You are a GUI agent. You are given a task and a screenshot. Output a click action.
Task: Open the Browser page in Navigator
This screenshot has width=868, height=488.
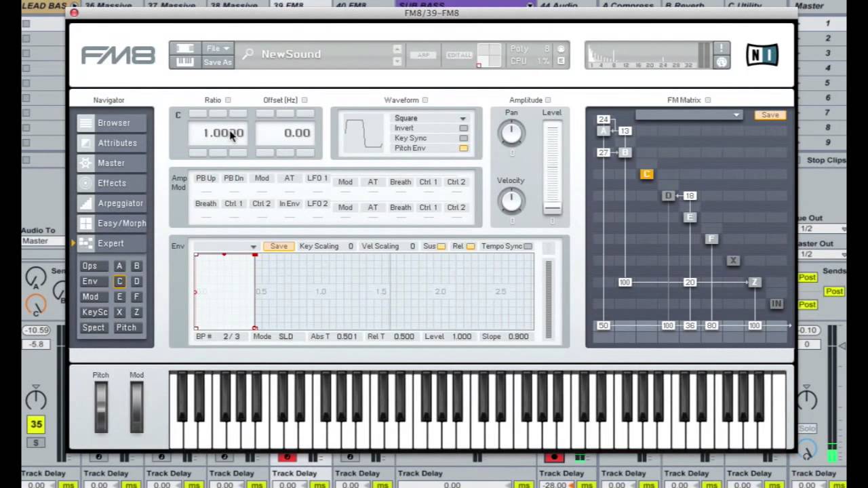tap(113, 123)
